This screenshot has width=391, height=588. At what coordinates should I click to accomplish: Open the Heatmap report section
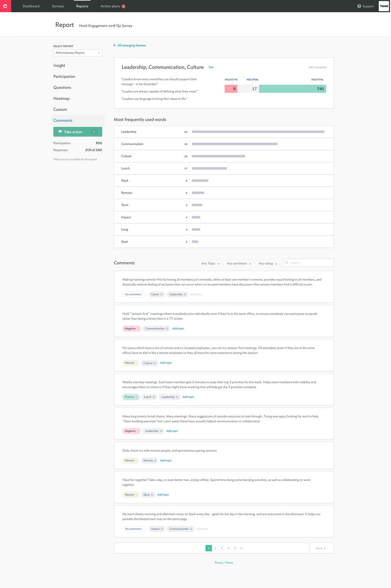[62, 99]
